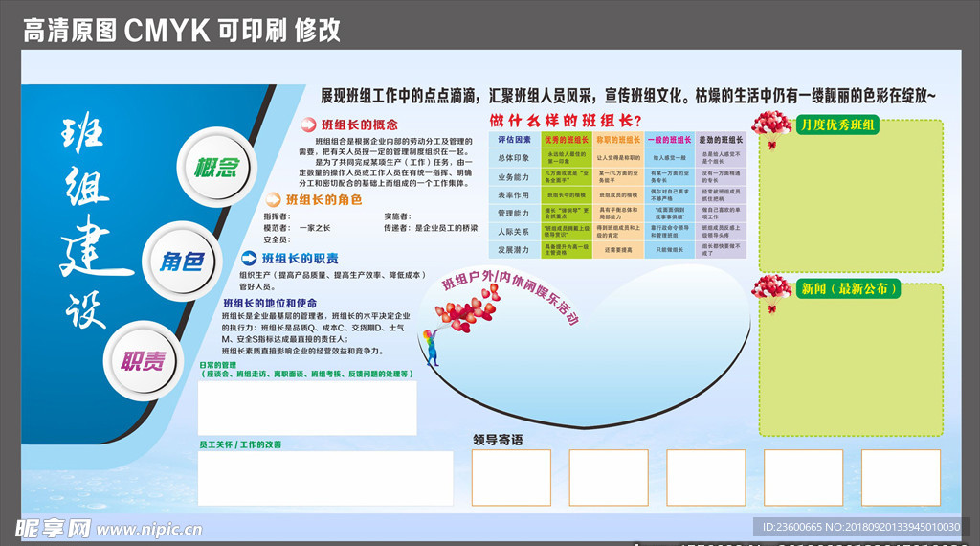Click the 称职的班组长 column header
The height and width of the screenshot is (546, 980).
(617, 140)
